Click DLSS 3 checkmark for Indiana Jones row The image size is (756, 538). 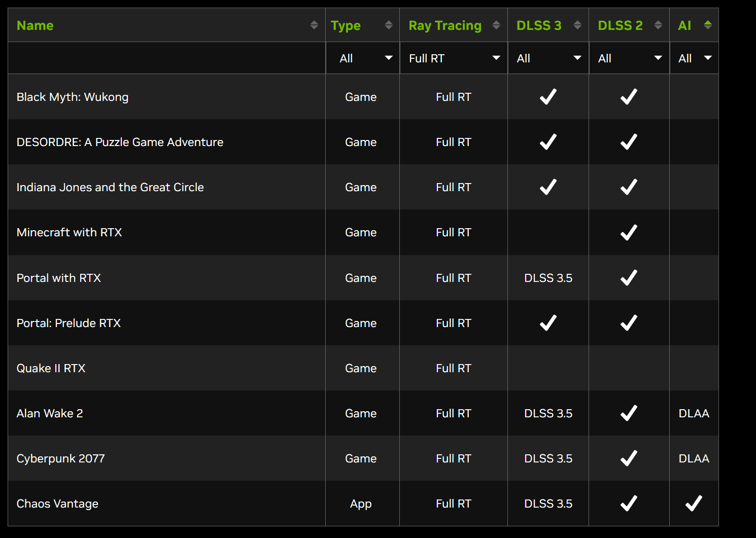point(548,187)
